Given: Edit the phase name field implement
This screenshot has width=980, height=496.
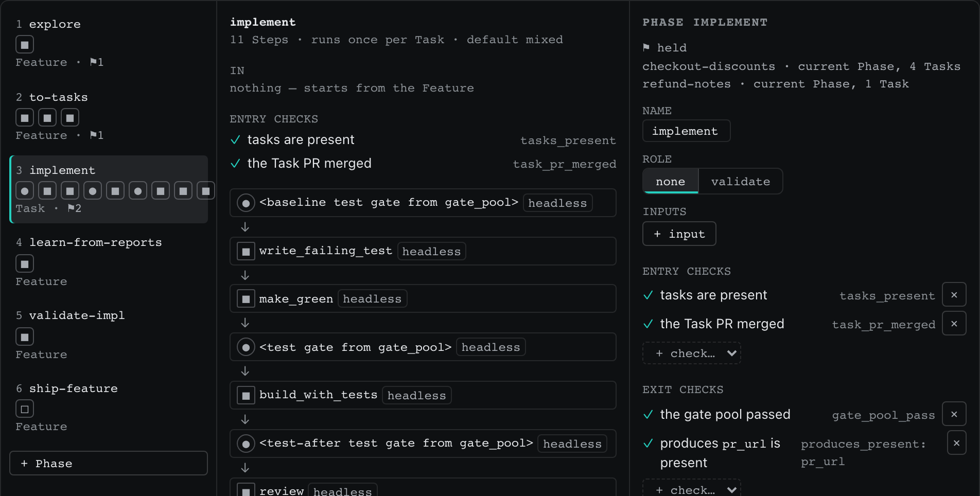Looking at the screenshot, I should point(686,131).
